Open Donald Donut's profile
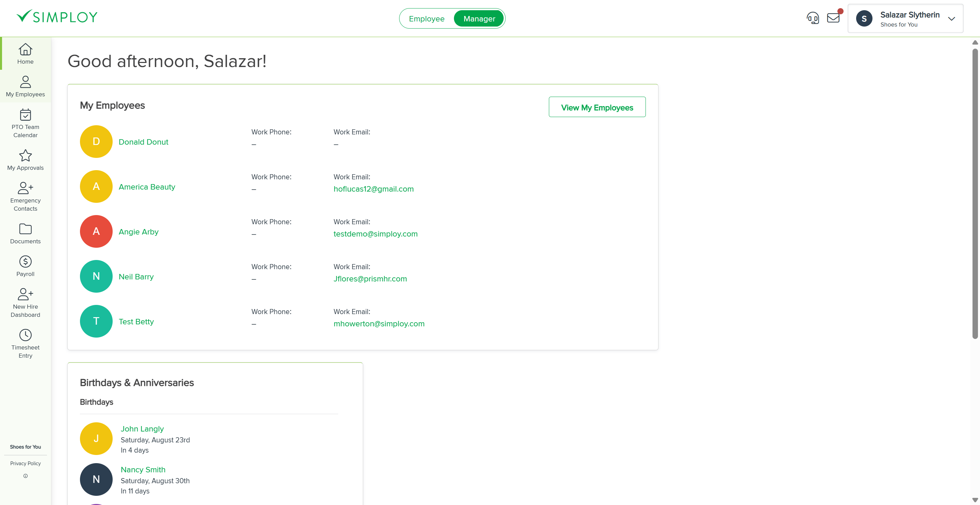 pyautogui.click(x=143, y=142)
